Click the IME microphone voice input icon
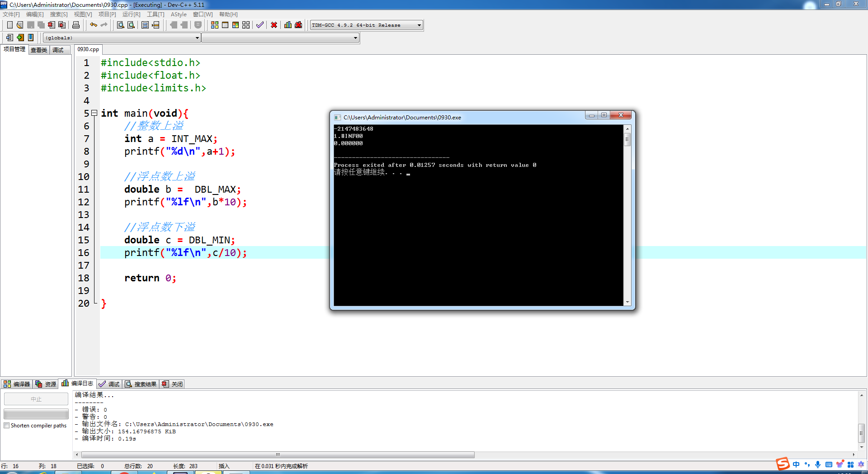This screenshot has width=868, height=474. click(x=818, y=465)
